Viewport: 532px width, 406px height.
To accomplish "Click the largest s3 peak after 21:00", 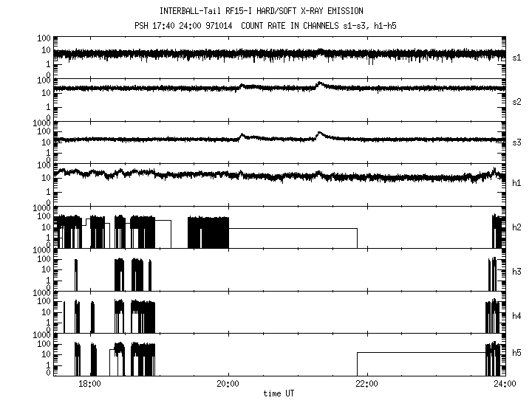I will (319, 134).
